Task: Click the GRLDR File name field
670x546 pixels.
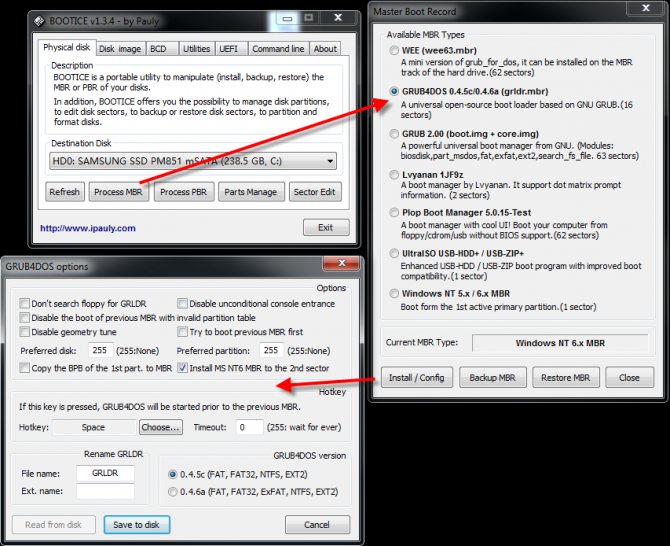Action: [105, 473]
